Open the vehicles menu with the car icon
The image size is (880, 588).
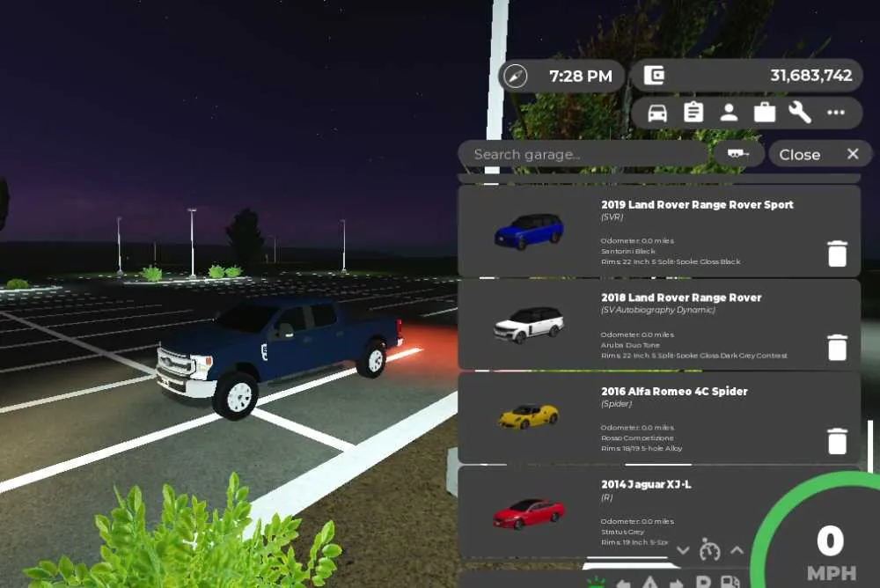(657, 113)
